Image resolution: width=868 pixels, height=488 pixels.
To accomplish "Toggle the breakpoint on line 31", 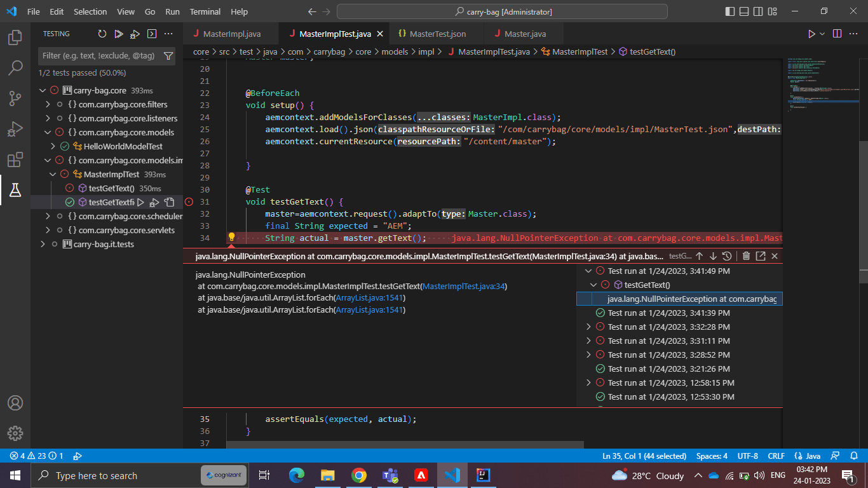I will point(188,201).
